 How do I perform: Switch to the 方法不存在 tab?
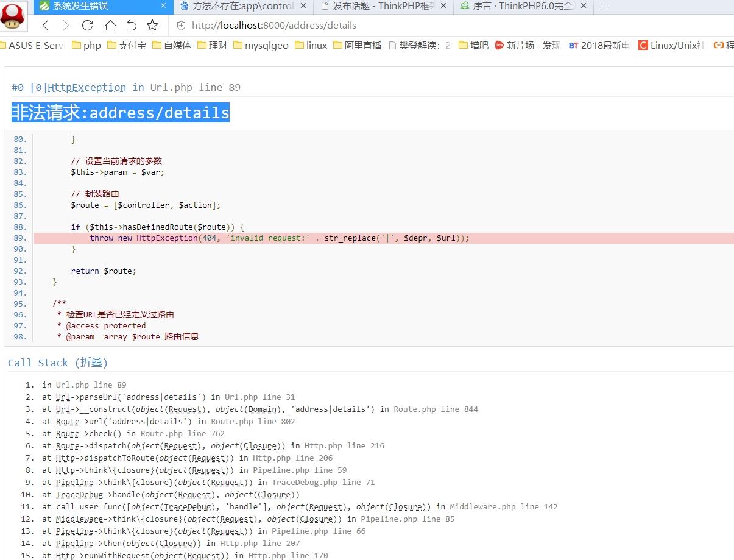(243, 6)
